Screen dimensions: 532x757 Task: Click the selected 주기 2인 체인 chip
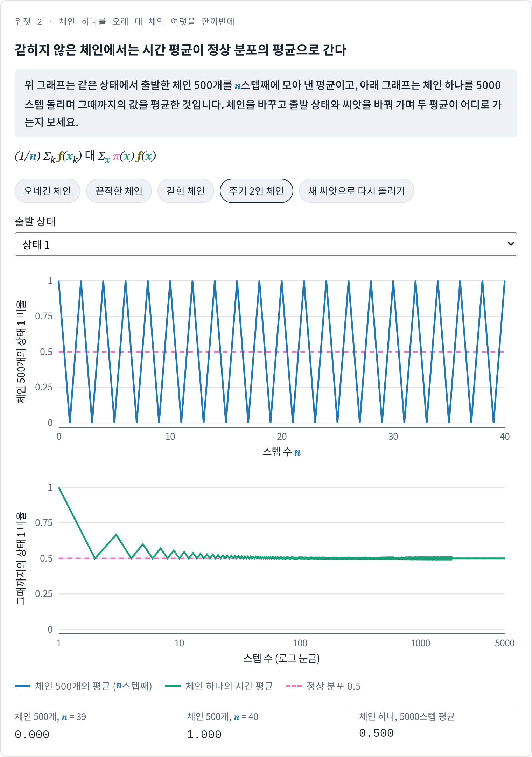pos(257,191)
